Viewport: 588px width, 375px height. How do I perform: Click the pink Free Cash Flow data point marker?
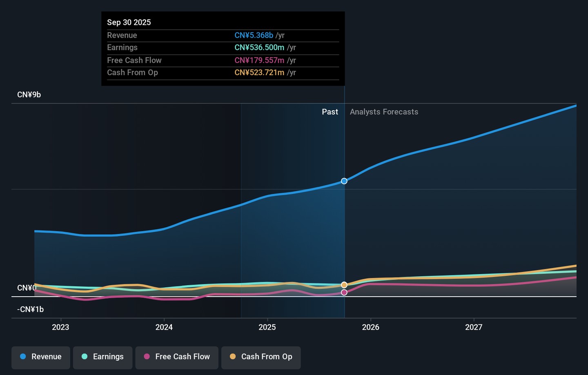pos(344,292)
